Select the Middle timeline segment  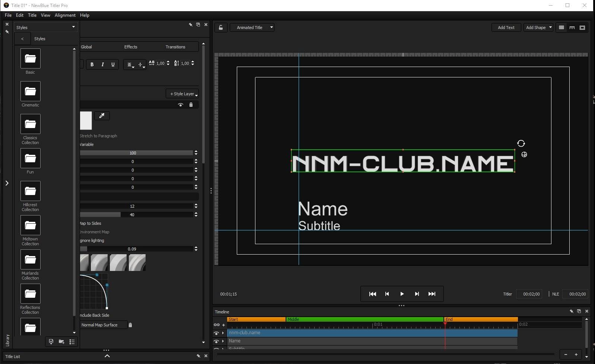coord(365,319)
